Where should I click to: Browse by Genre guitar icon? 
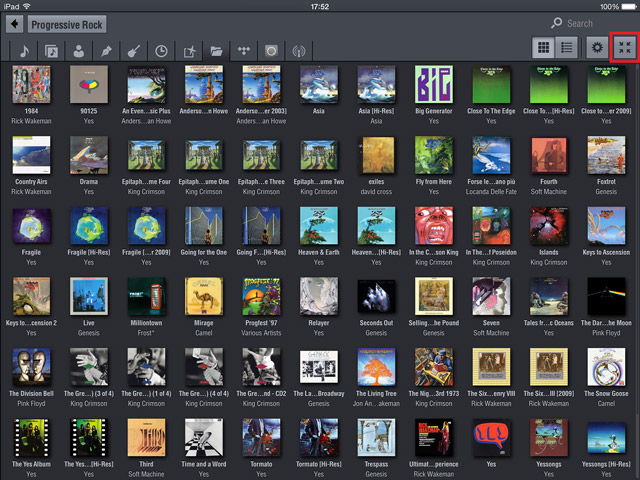[133, 49]
